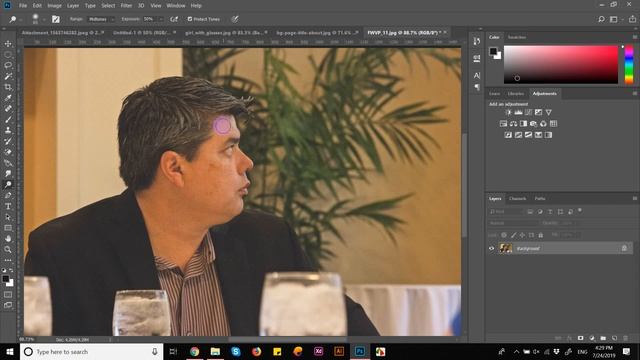The image size is (640, 360).
Task: Add a Vibrance adjustment
Action: (549, 112)
